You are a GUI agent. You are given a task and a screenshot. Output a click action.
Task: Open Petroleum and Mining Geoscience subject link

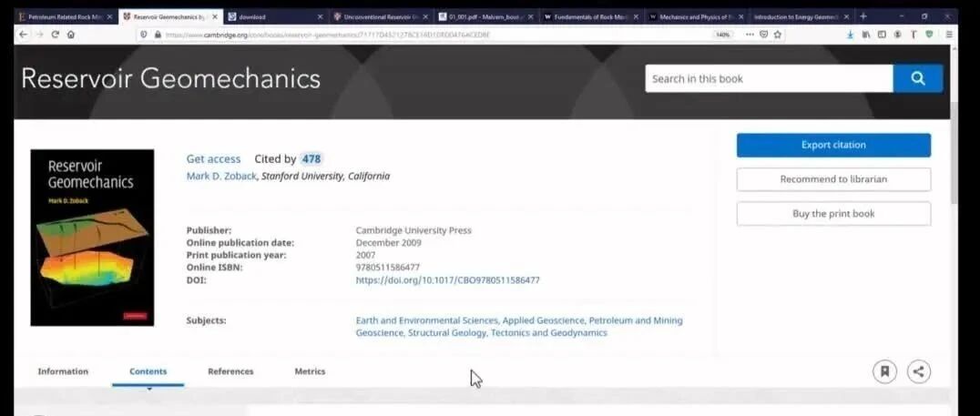point(519,327)
